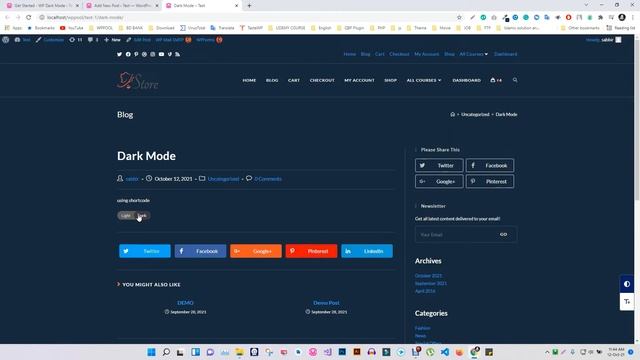Click the address bar URL
640x360 pixels.
coord(85,18)
